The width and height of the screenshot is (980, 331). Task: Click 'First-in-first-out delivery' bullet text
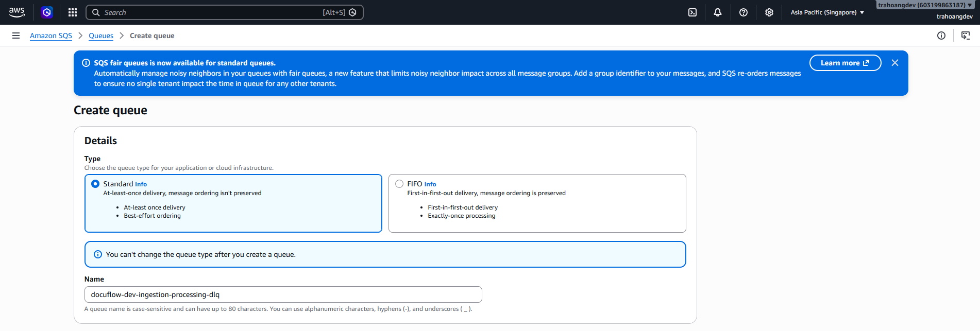coord(463,207)
